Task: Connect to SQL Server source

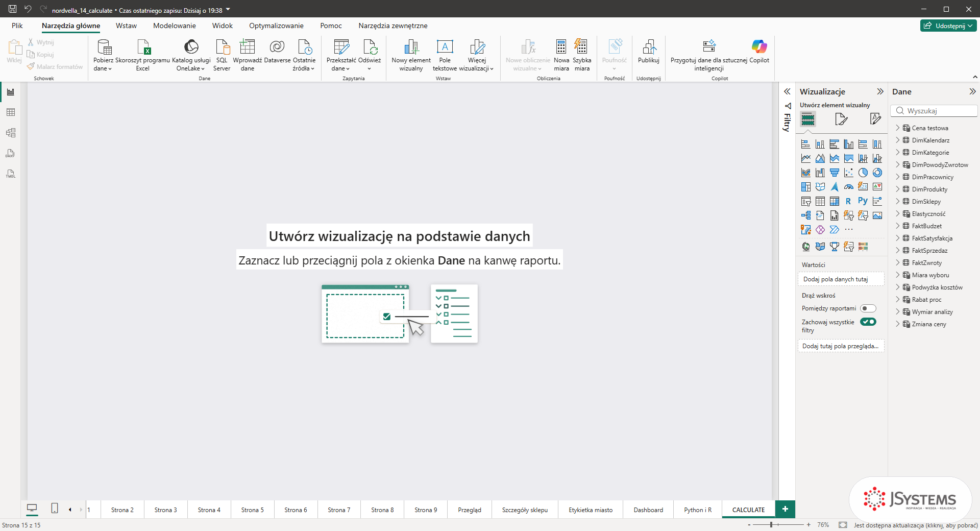Action: point(222,55)
